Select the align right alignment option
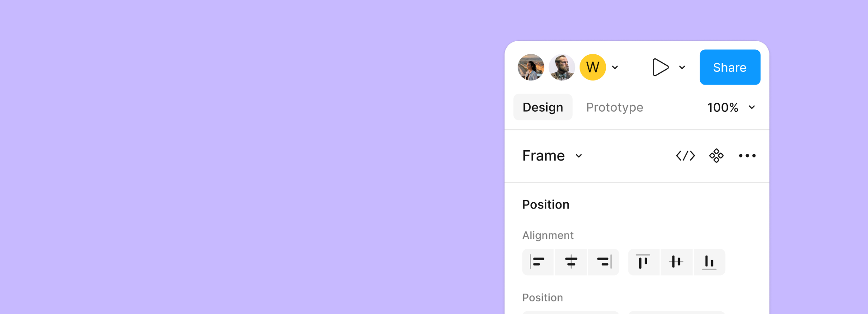The image size is (868, 314). click(604, 262)
